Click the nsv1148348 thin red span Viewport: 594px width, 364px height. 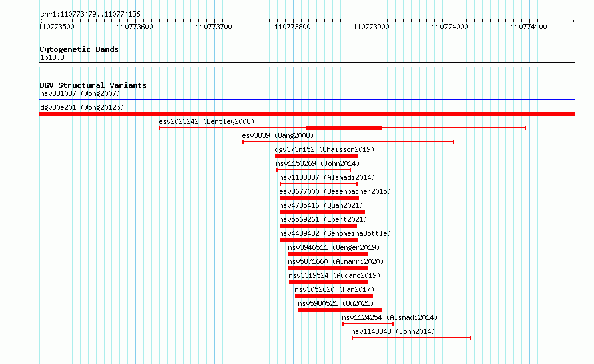[x=411, y=338]
